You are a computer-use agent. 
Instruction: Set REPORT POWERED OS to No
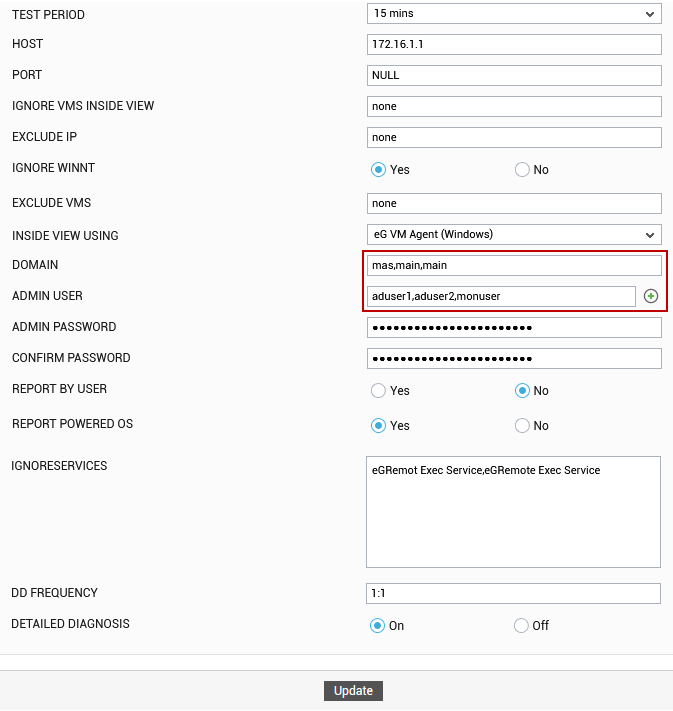click(522, 425)
